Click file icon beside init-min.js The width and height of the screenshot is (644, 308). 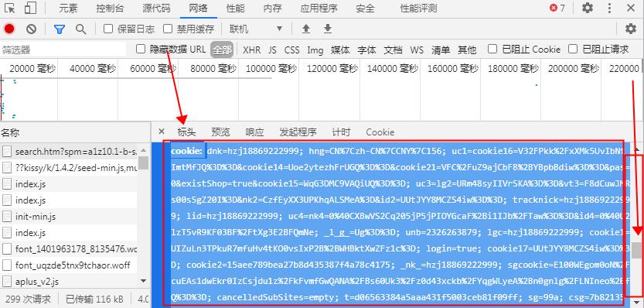(x=6, y=217)
